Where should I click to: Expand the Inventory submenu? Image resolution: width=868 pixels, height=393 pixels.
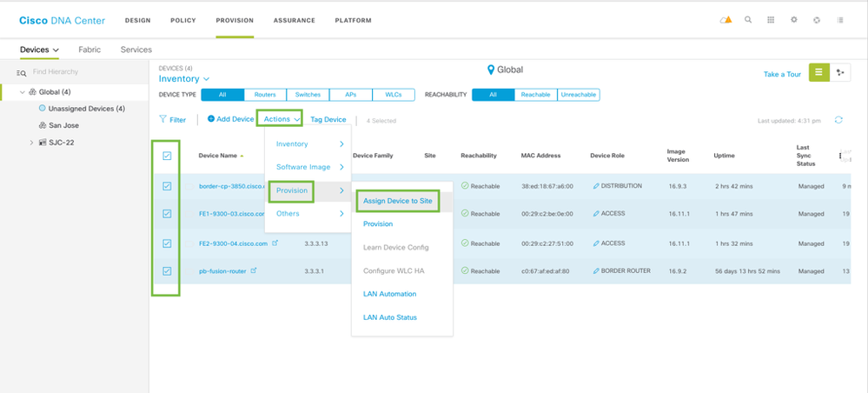[308, 143]
